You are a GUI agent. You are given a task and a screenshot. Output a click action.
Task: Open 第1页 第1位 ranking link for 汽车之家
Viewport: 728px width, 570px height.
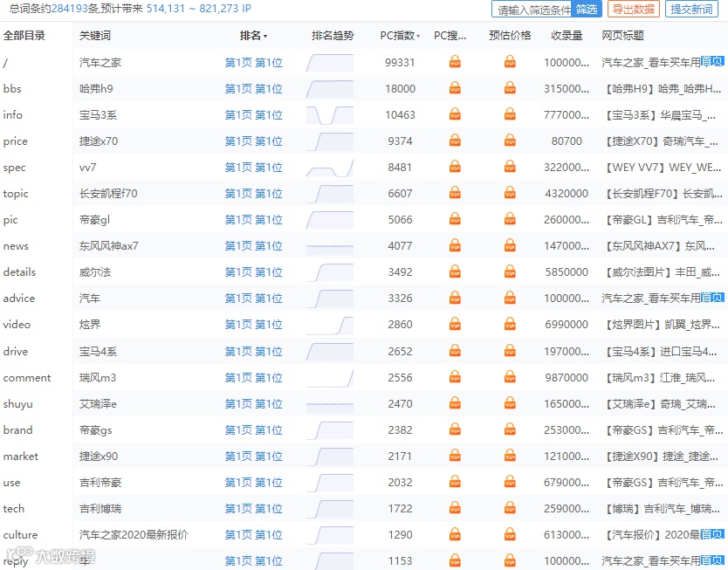pos(253,62)
